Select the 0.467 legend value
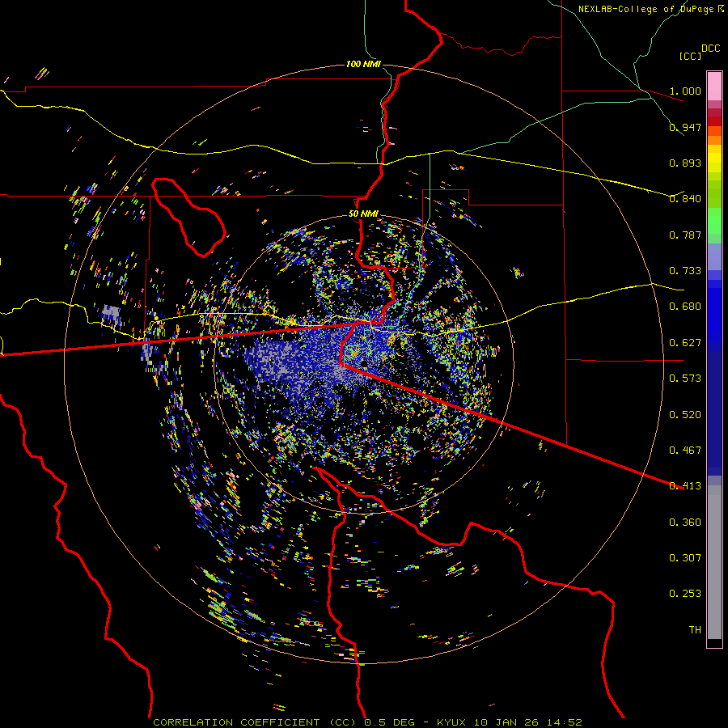728x728 pixels. pyautogui.click(x=685, y=451)
